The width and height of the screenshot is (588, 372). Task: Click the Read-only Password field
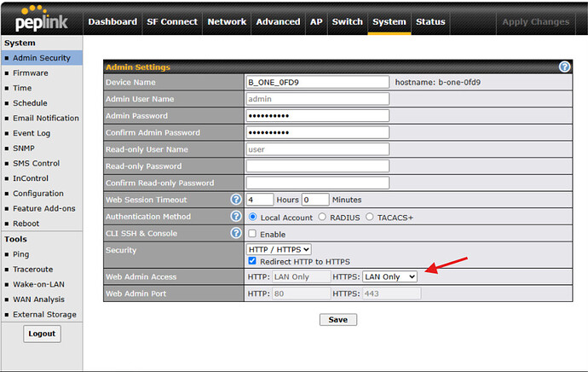click(x=318, y=166)
